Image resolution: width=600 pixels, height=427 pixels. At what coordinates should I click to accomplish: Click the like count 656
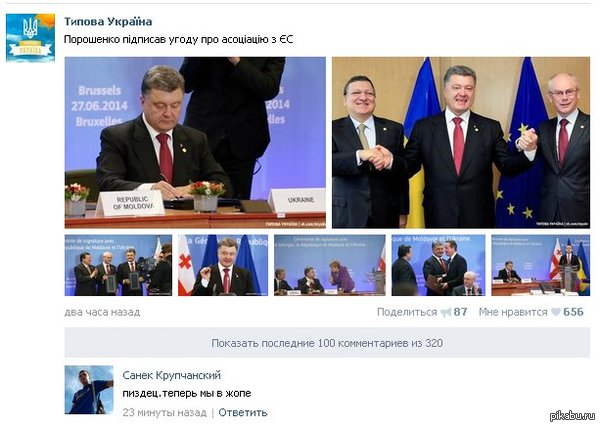point(573,312)
